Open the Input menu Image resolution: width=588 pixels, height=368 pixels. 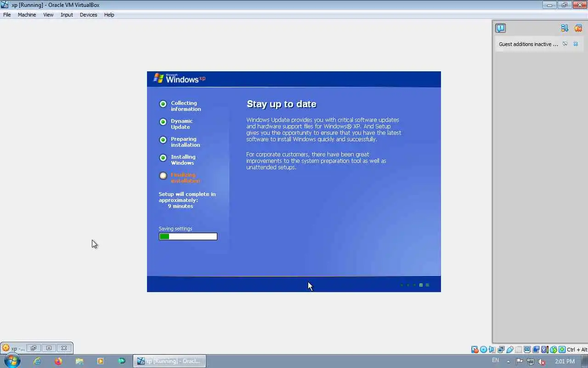pos(67,15)
